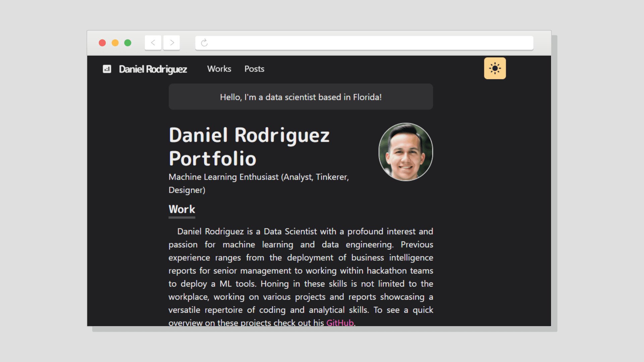
Task: Click the yellow traffic light button
Action: [115, 43]
